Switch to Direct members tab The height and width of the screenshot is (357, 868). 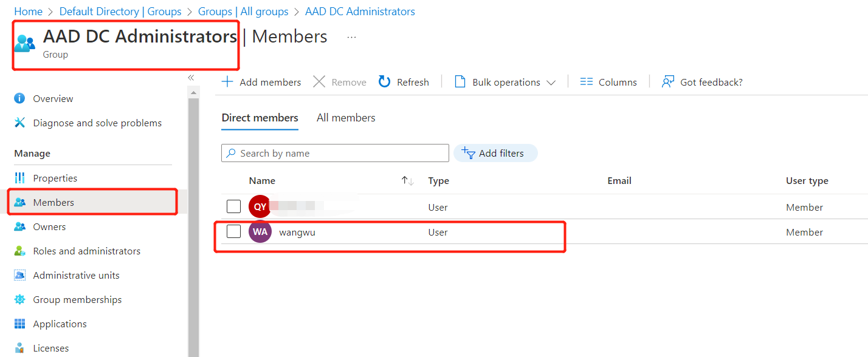pyautogui.click(x=260, y=118)
